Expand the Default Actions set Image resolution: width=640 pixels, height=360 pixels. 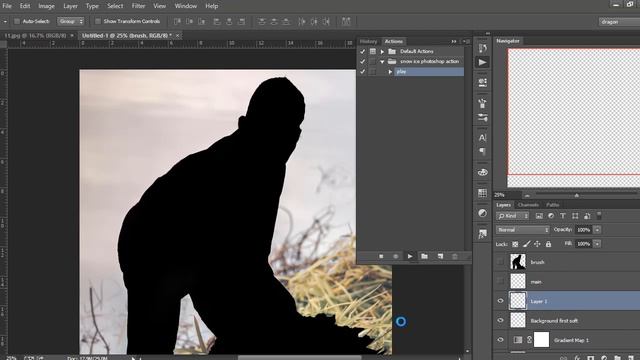(x=382, y=51)
